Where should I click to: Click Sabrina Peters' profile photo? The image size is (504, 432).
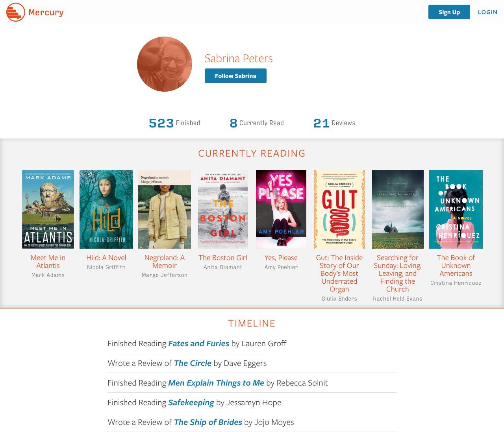[x=165, y=64]
